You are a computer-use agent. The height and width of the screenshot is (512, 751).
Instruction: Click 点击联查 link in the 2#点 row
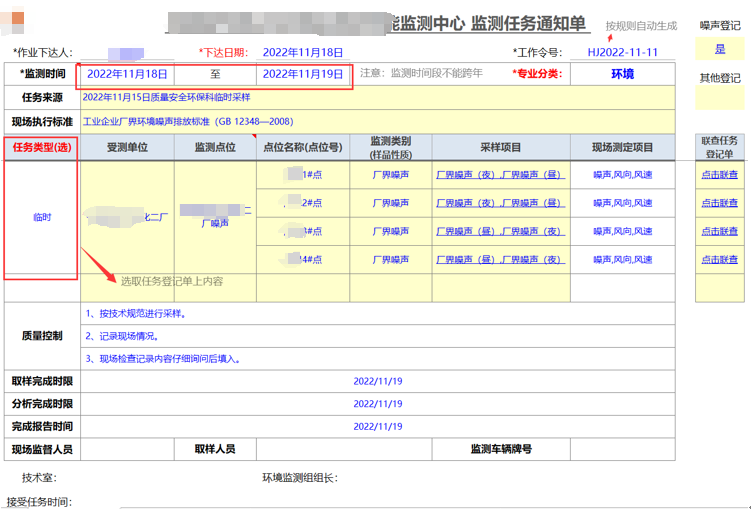(x=719, y=203)
